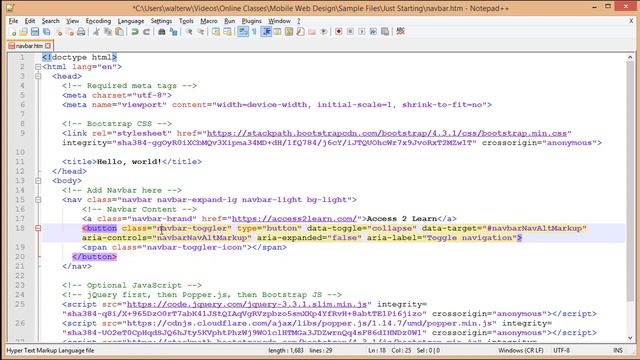640x360 pixels.
Task: Start macro recording with red dot
Action: coord(338,32)
